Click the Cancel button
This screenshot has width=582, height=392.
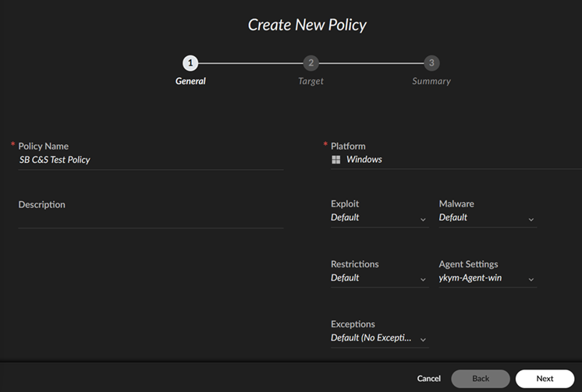(428, 379)
